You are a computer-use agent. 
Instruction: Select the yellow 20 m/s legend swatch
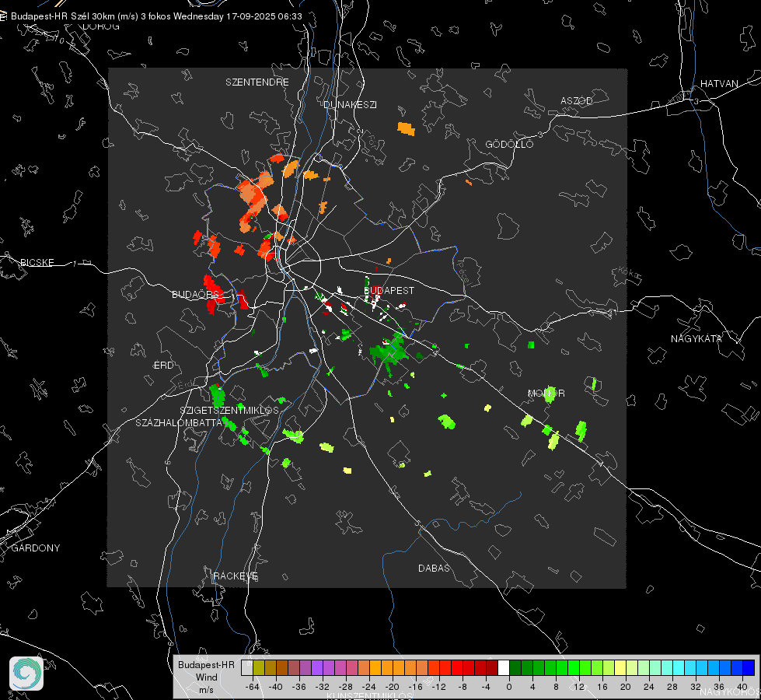[620, 668]
